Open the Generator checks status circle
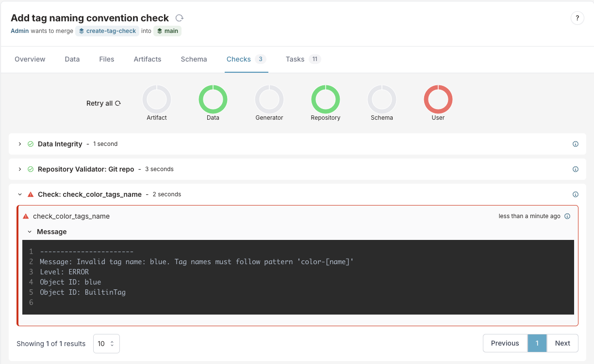The image size is (594, 364). (x=269, y=99)
